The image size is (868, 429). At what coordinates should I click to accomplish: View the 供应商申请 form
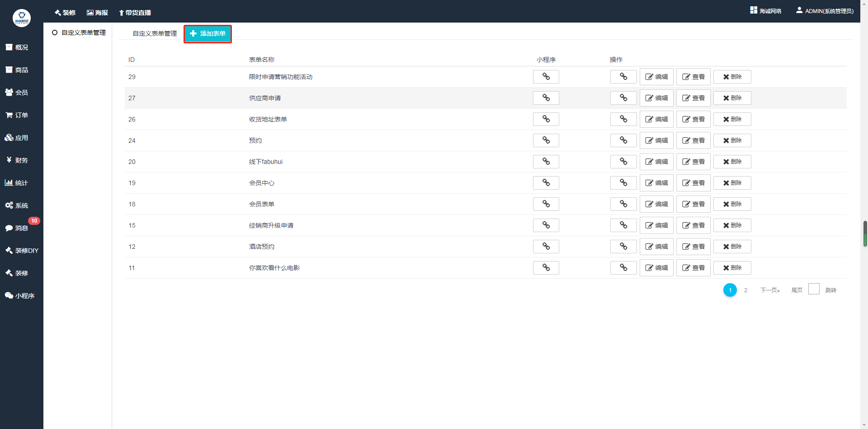tap(693, 98)
